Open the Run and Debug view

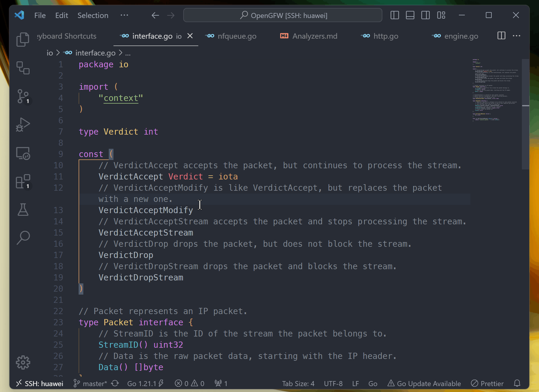coord(23,125)
